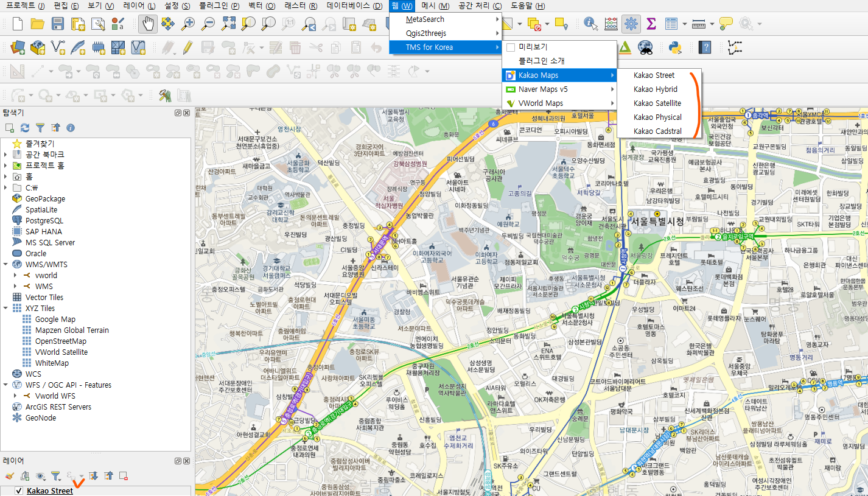Click the Zoom to Layer icon
This screenshot has height=496, width=868.
point(268,24)
